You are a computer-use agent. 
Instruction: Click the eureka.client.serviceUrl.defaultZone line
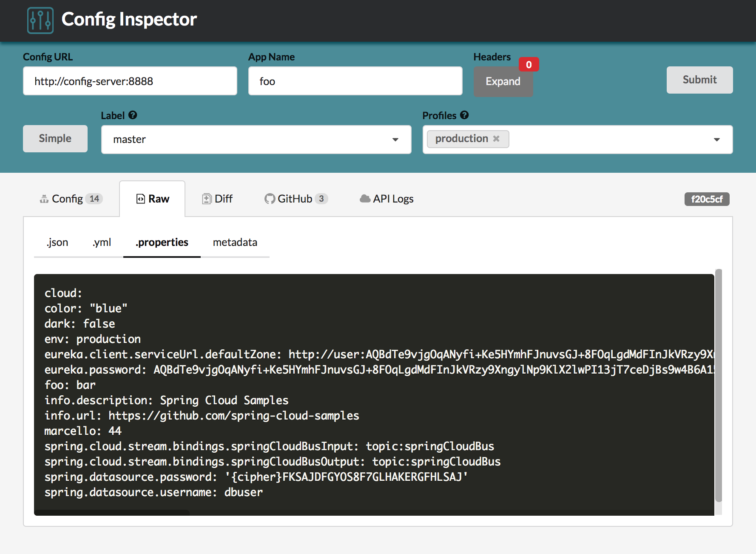point(379,354)
